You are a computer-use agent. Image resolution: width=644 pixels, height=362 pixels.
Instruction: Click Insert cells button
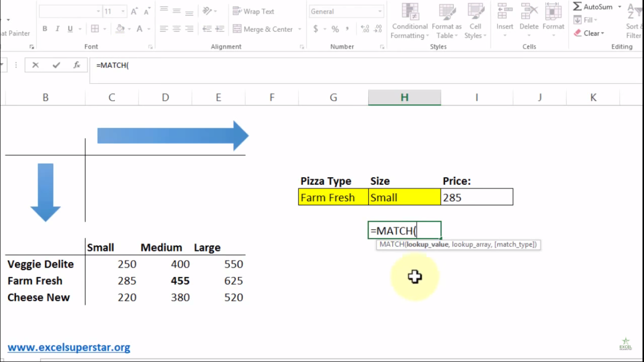point(504,21)
